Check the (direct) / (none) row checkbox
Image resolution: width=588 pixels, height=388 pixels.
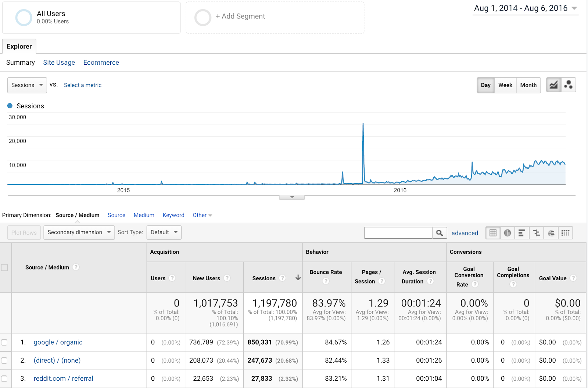[x=4, y=360]
